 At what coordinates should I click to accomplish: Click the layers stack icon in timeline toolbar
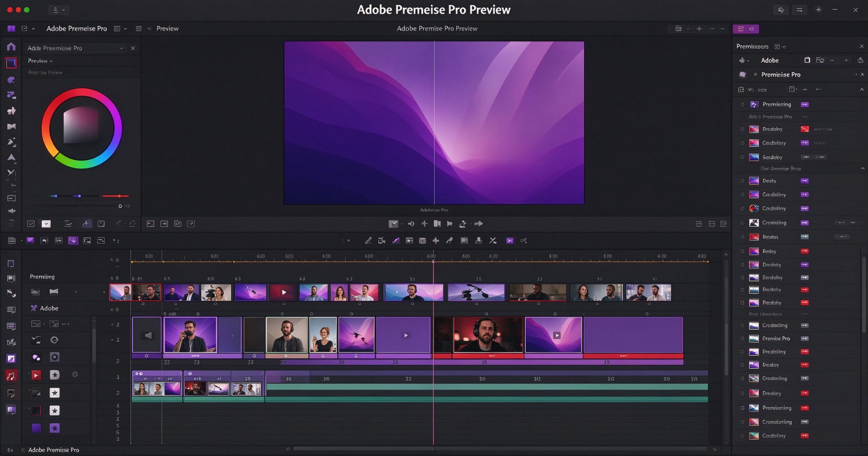(x=422, y=241)
